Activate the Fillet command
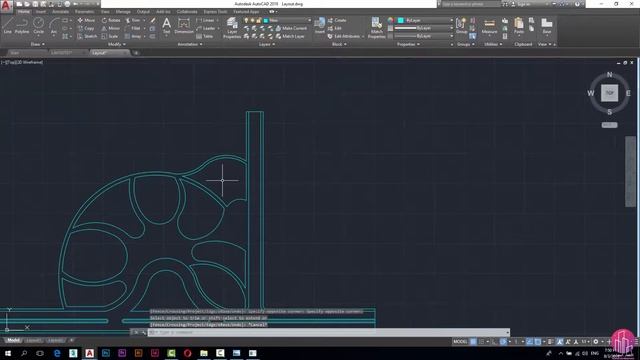The height and width of the screenshot is (360, 640). click(x=133, y=28)
